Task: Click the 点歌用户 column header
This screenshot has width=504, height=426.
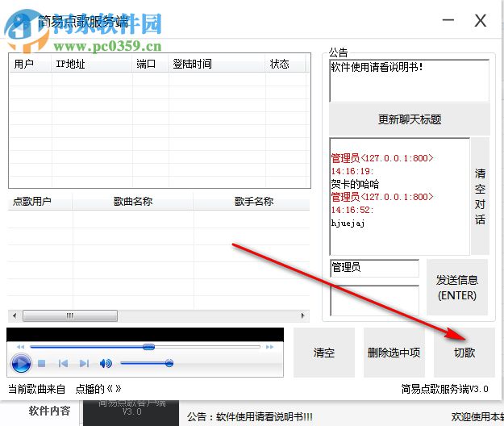Action: pyautogui.click(x=40, y=202)
